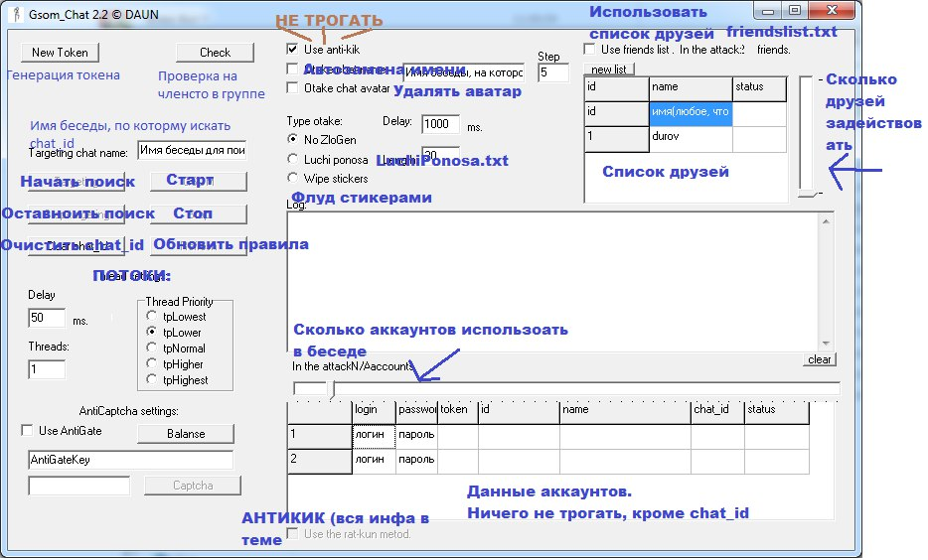This screenshot has width=928, height=560.
Task: Click the Use the rat-kun metod checkbox
Action: click(x=292, y=533)
